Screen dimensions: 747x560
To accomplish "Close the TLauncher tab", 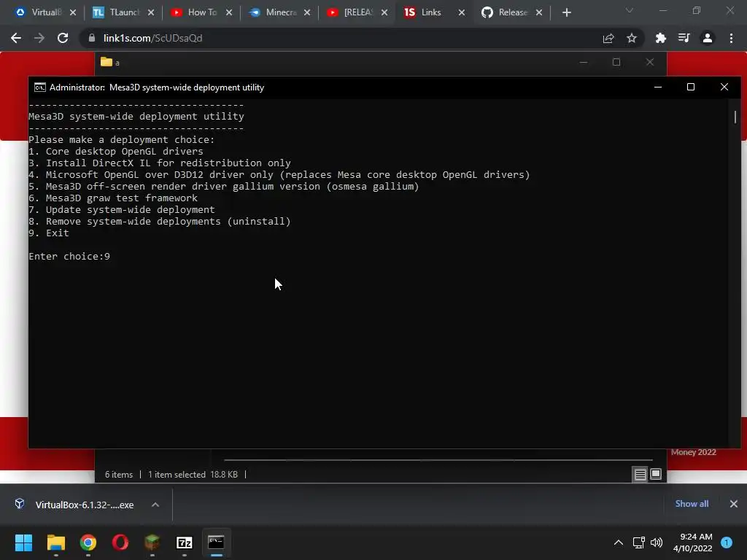I will [x=151, y=12].
